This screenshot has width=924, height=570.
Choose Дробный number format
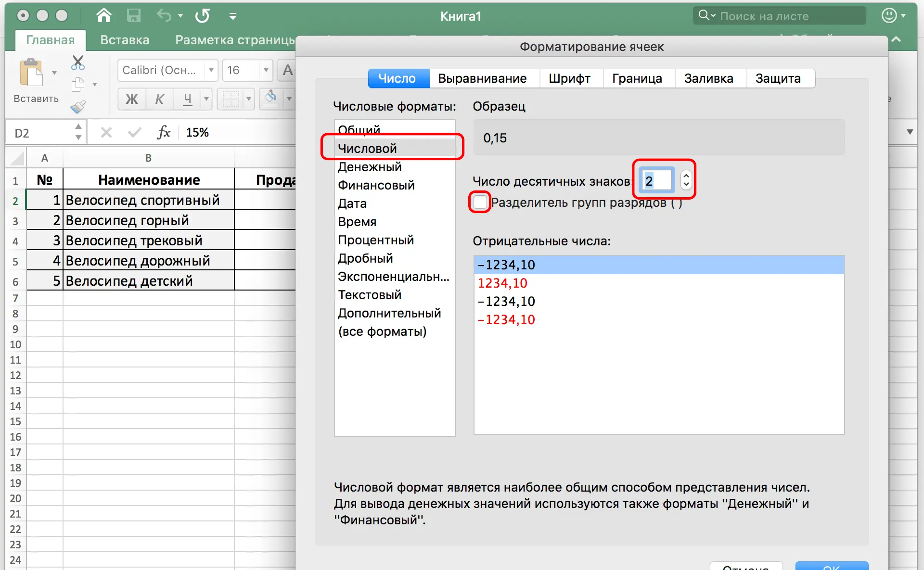395,258
